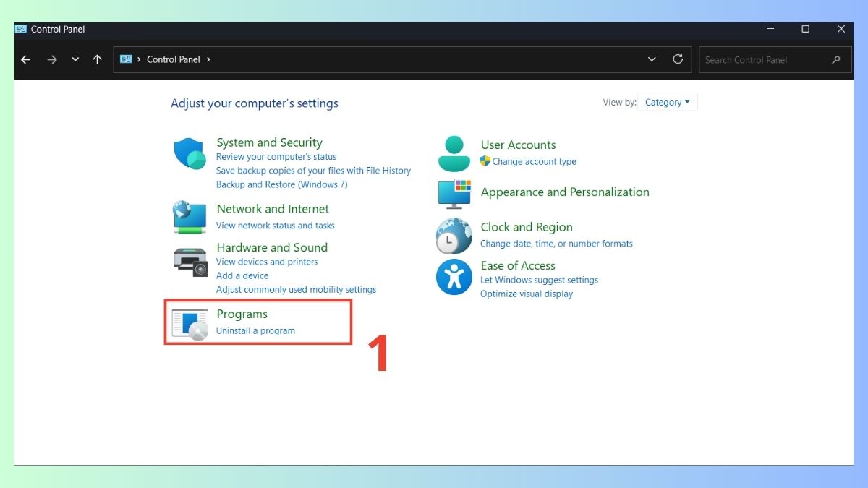Open the View by Category dropdown

[668, 103]
